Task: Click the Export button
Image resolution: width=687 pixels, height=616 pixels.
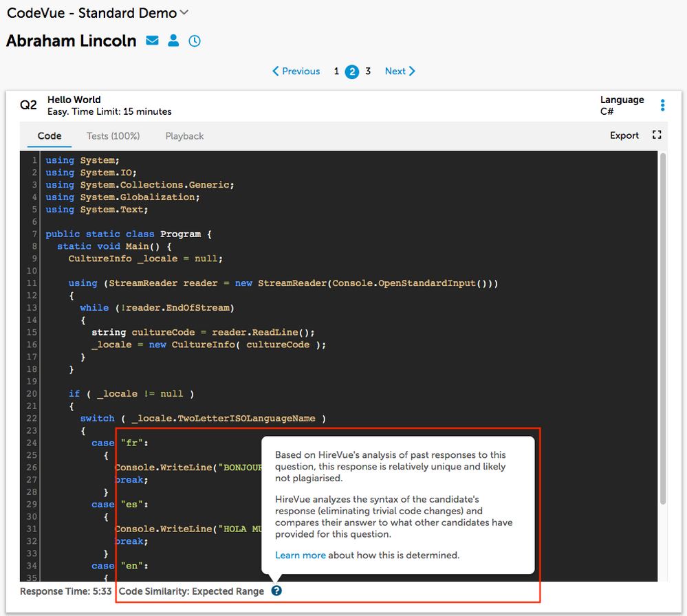Action: tap(624, 136)
